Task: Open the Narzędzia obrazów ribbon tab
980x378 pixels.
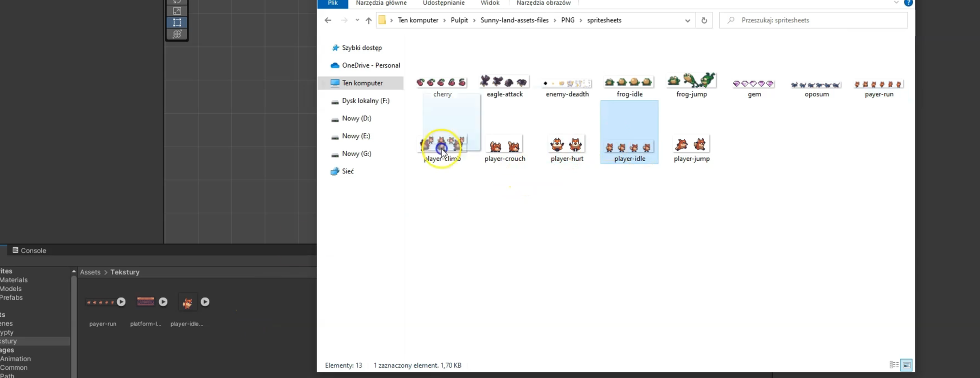Action: click(544, 4)
